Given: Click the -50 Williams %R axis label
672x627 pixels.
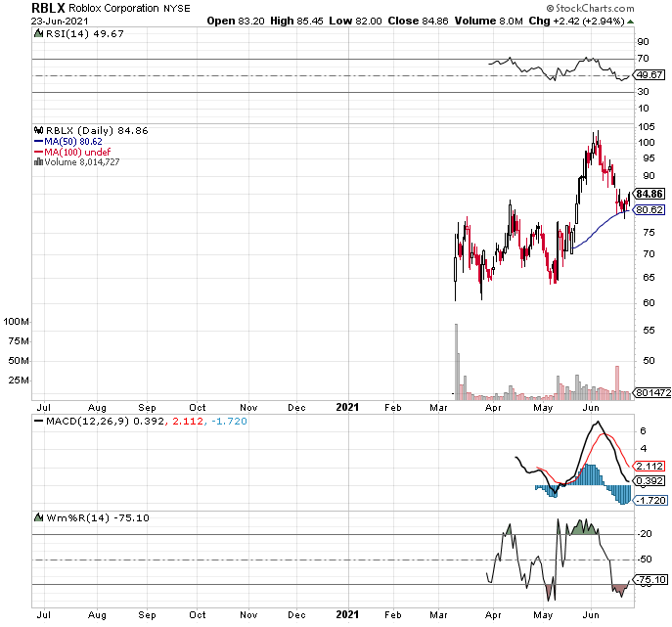Looking at the screenshot, I should [x=645, y=560].
